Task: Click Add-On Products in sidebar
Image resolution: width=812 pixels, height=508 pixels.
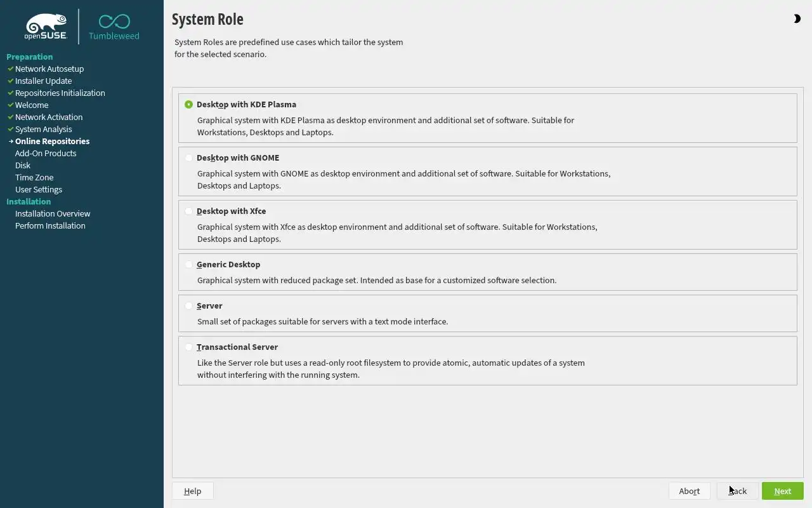Action: pyautogui.click(x=46, y=153)
